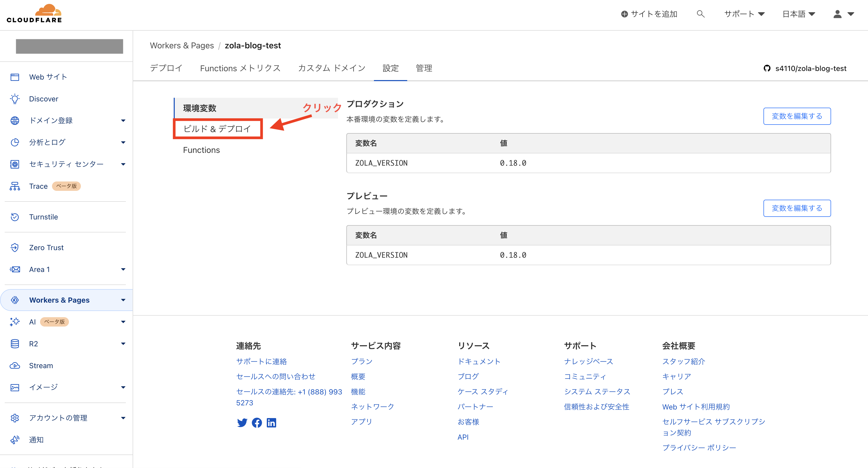
Task: Click the GitHub icon beside s4110/zola-blog-test
Action: click(x=767, y=68)
